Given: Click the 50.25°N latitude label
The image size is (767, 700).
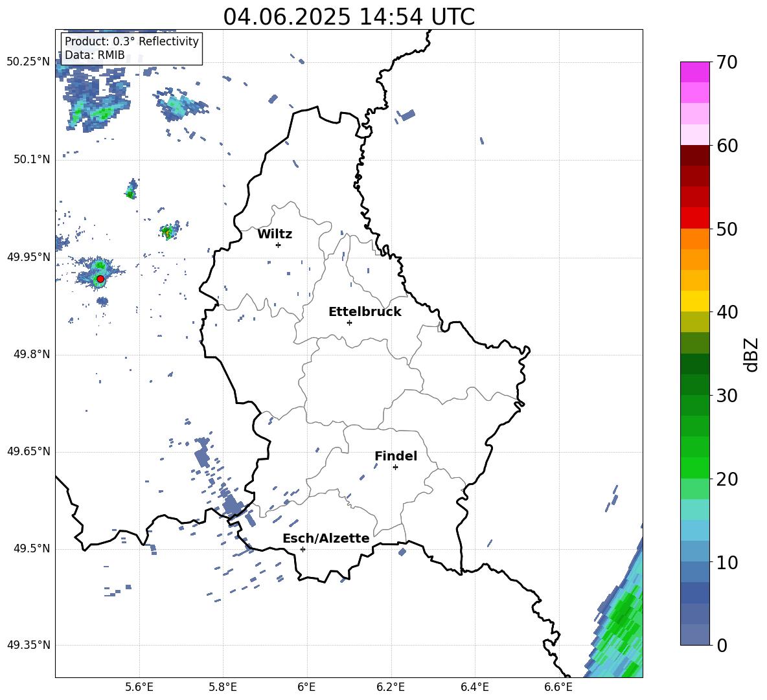Looking at the screenshot, I should [29, 62].
